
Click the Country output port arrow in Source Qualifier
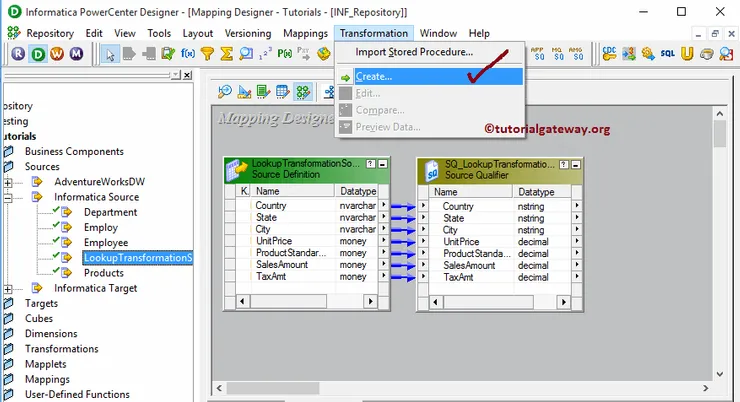tap(577, 206)
